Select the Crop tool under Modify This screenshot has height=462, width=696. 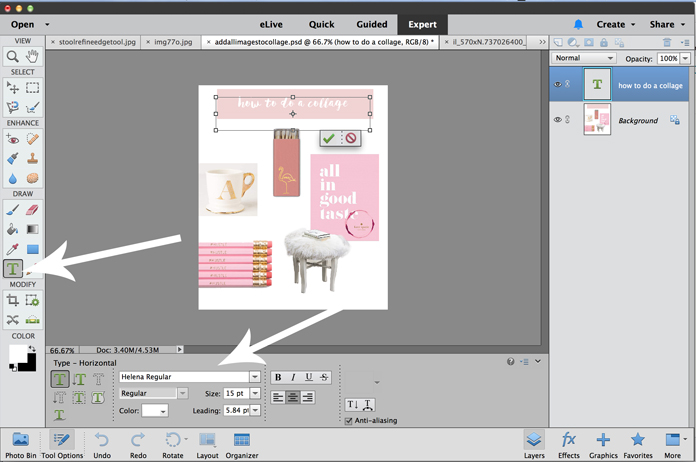13,300
